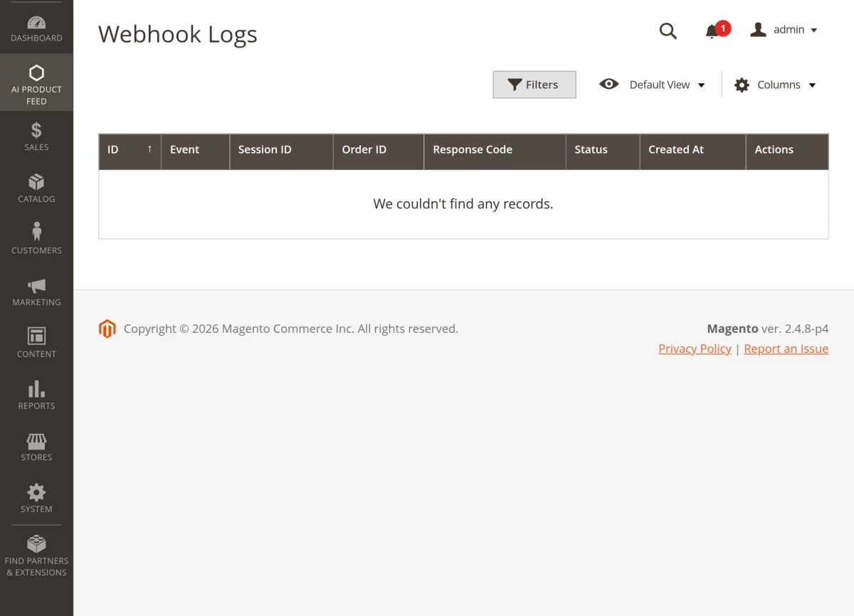Viewport: 854px width, 616px height.
Task: Open the Columns selector dropdown
Action: 775,84
